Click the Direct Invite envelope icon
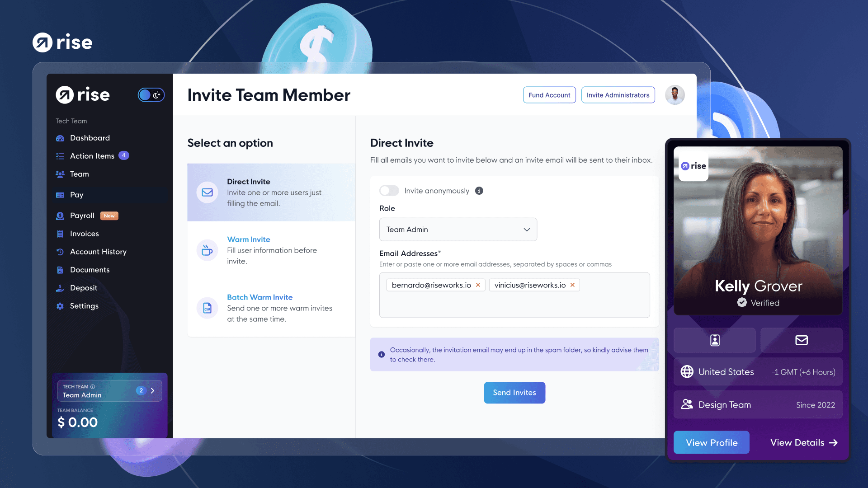868x488 pixels. (208, 192)
